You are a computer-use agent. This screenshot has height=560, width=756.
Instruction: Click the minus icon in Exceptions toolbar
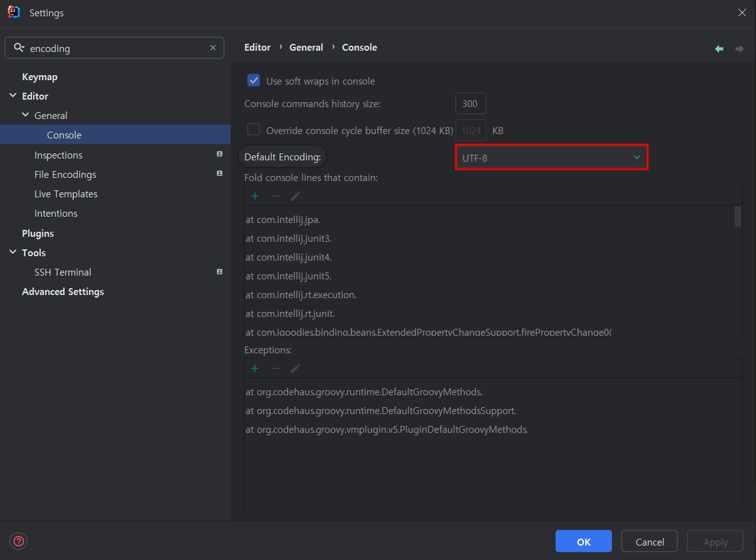point(276,368)
